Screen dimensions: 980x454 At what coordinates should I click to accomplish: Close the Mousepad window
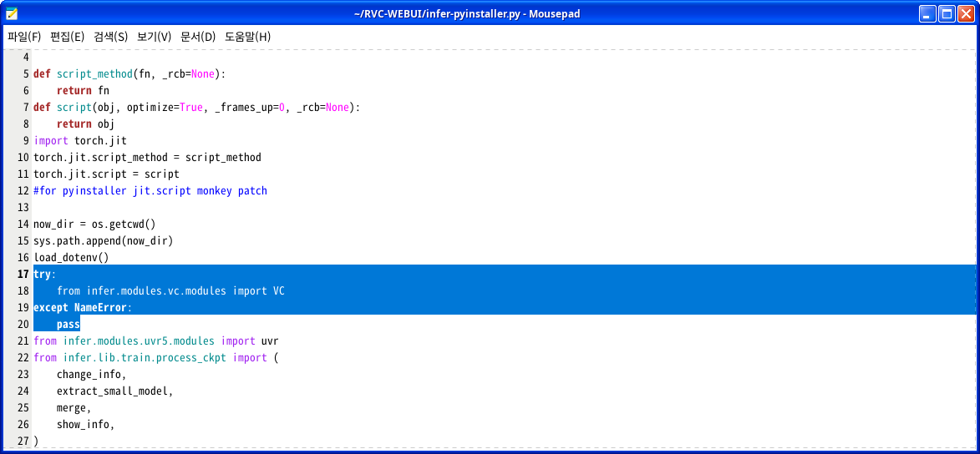point(966,13)
